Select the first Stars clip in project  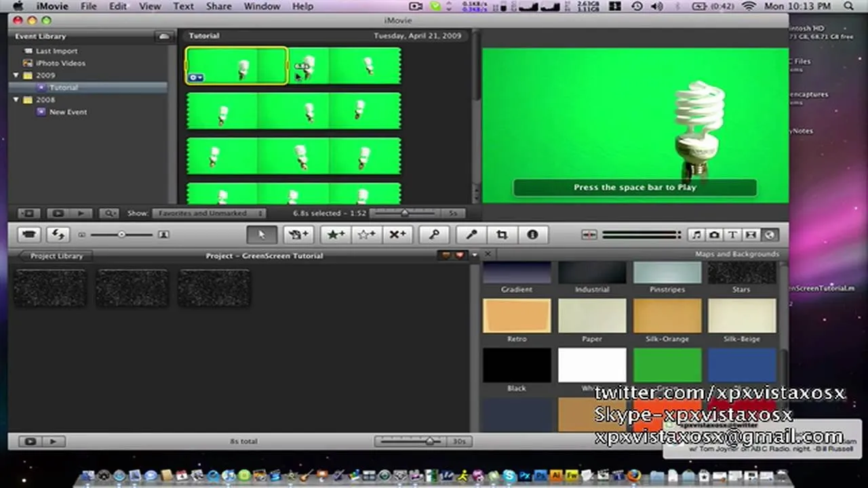50,287
